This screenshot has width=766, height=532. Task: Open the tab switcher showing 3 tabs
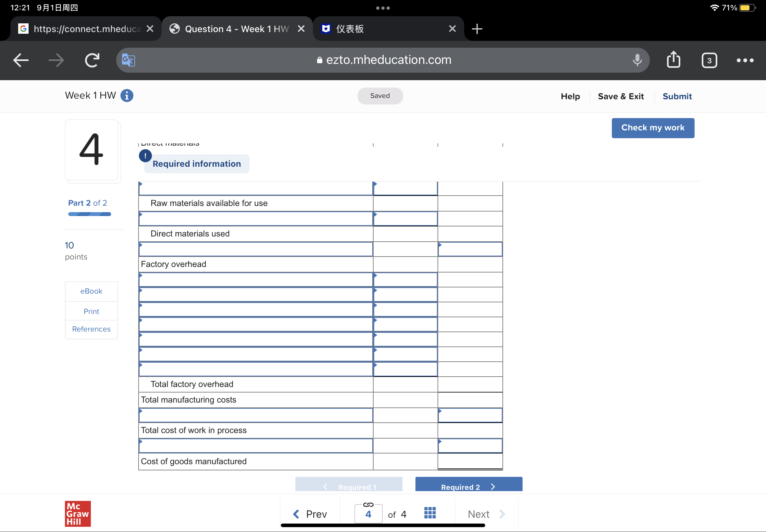coord(709,60)
